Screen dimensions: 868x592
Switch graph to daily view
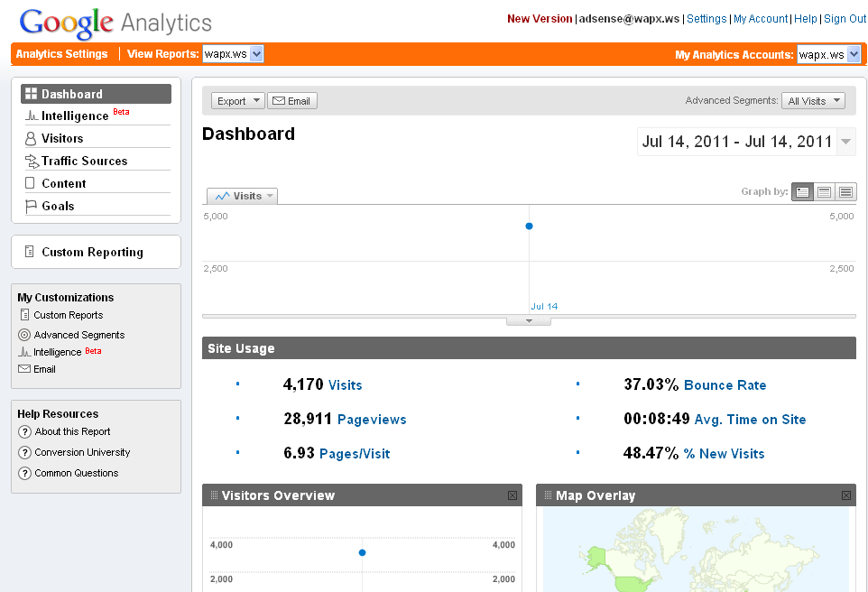pos(802,192)
